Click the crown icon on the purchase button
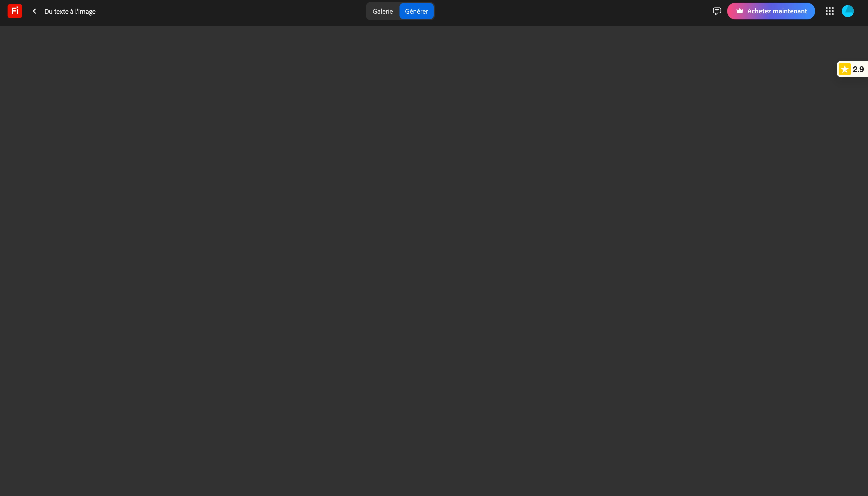Image resolution: width=868 pixels, height=496 pixels. coord(740,11)
